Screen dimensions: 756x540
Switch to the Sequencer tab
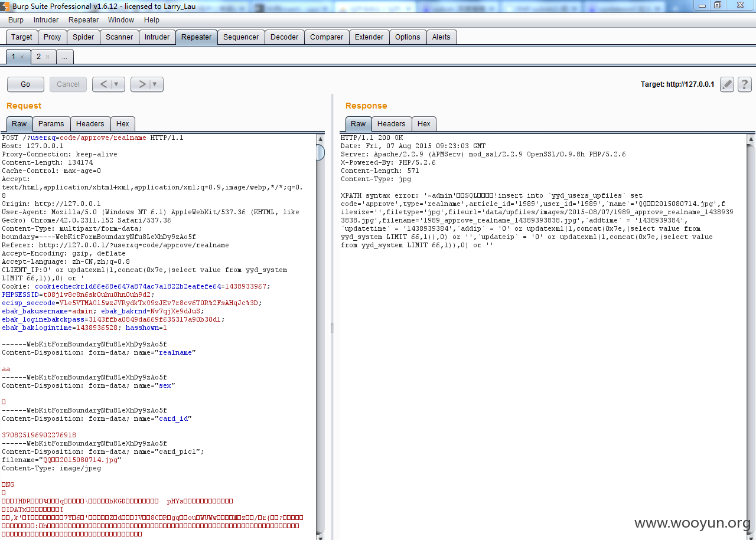pos(241,37)
